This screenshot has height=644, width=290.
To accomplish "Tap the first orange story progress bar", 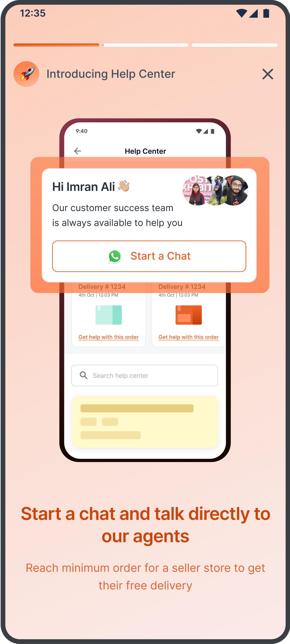I will point(56,45).
